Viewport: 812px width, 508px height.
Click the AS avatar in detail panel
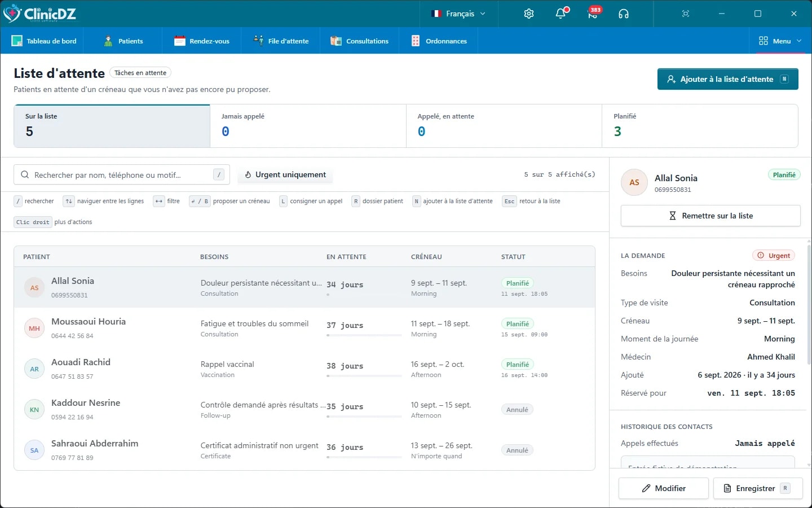(x=634, y=182)
